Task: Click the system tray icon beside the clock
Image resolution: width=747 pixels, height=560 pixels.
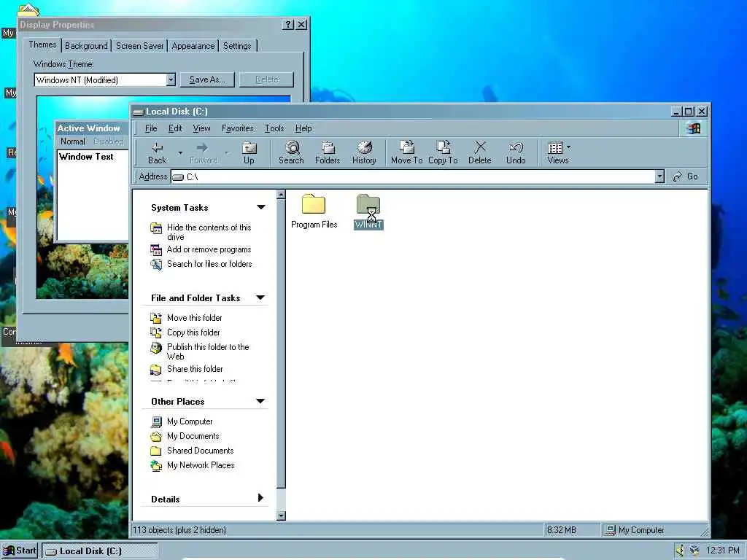Action: pos(694,551)
